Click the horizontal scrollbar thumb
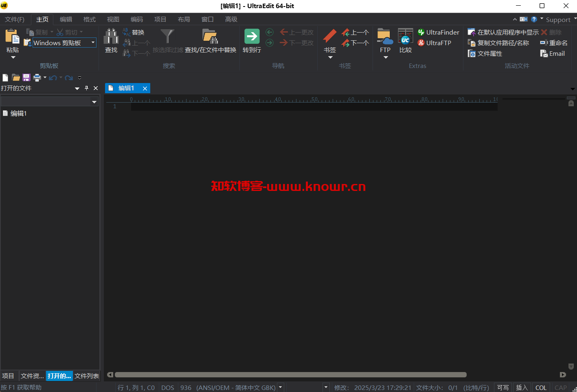 pyautogui.click(x=291, y=374)
